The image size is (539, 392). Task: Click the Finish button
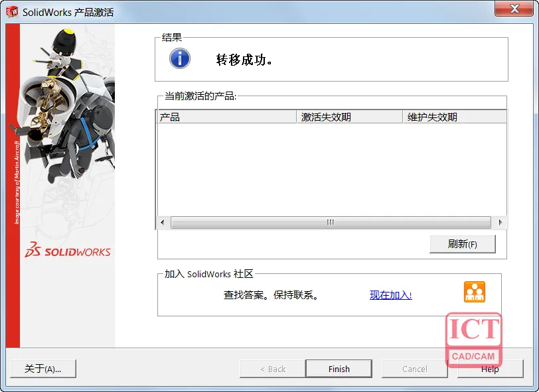pyautogui.click(x=339, y=369)
